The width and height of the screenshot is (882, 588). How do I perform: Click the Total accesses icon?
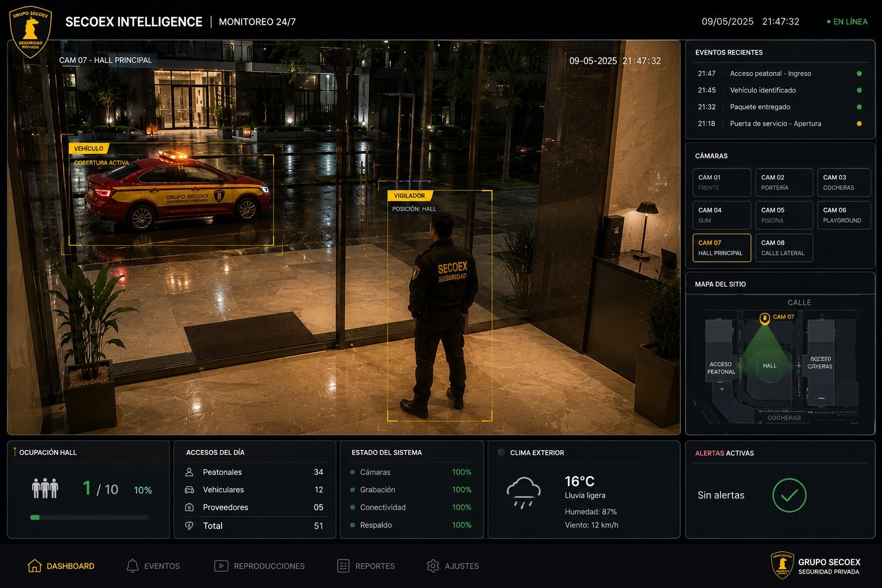coord(189,525)
